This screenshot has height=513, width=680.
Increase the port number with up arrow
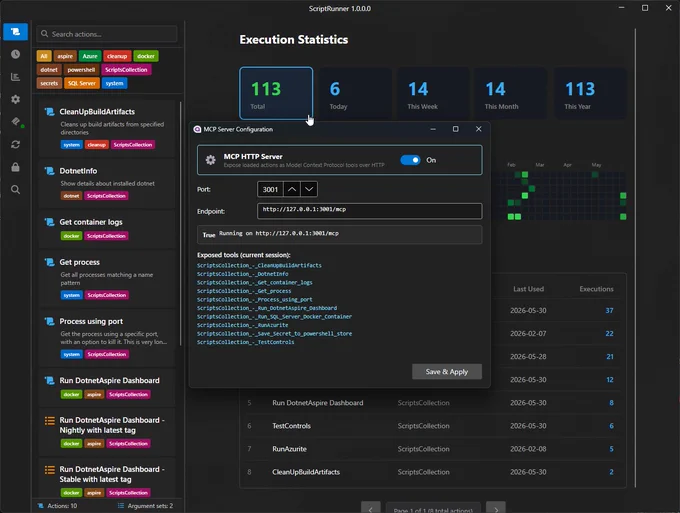coord(292,190)
